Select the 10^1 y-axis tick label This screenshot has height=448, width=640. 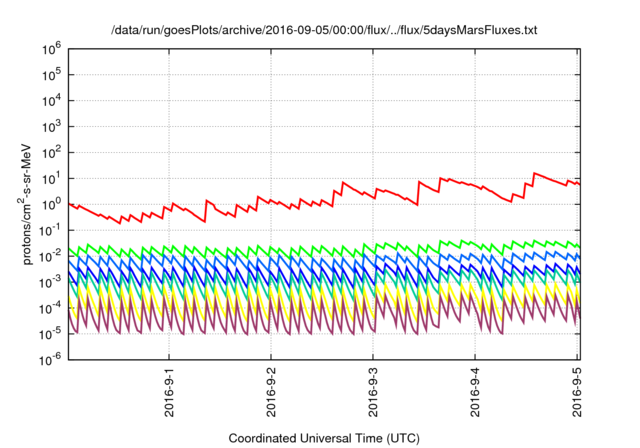pos(52,179)
